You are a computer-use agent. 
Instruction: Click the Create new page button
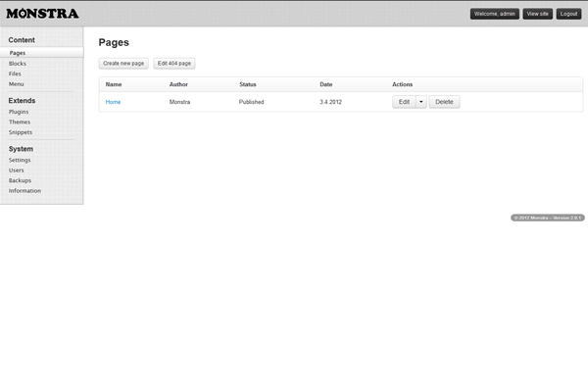tap(123, 63)
